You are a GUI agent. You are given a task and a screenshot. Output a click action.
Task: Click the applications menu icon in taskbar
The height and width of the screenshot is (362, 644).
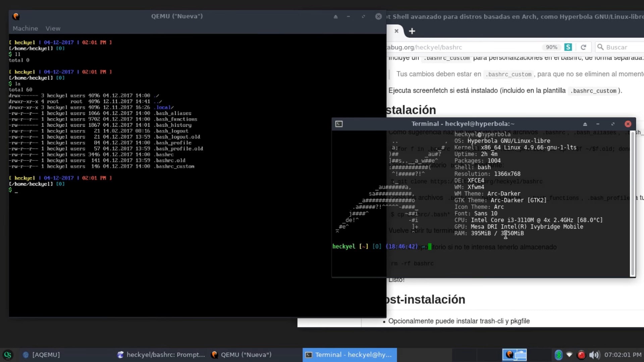(x=7, y=355)
